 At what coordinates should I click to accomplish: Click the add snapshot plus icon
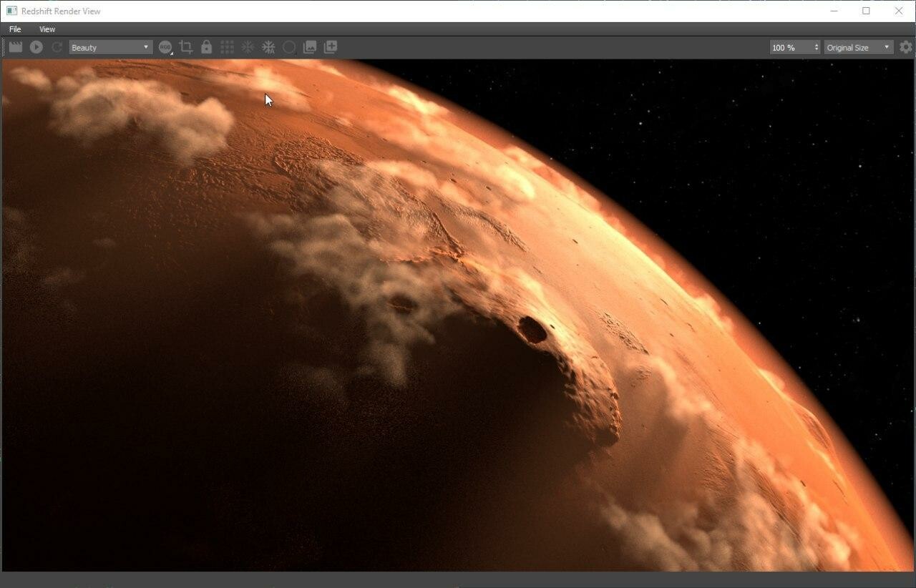click(x=331, y=46)
